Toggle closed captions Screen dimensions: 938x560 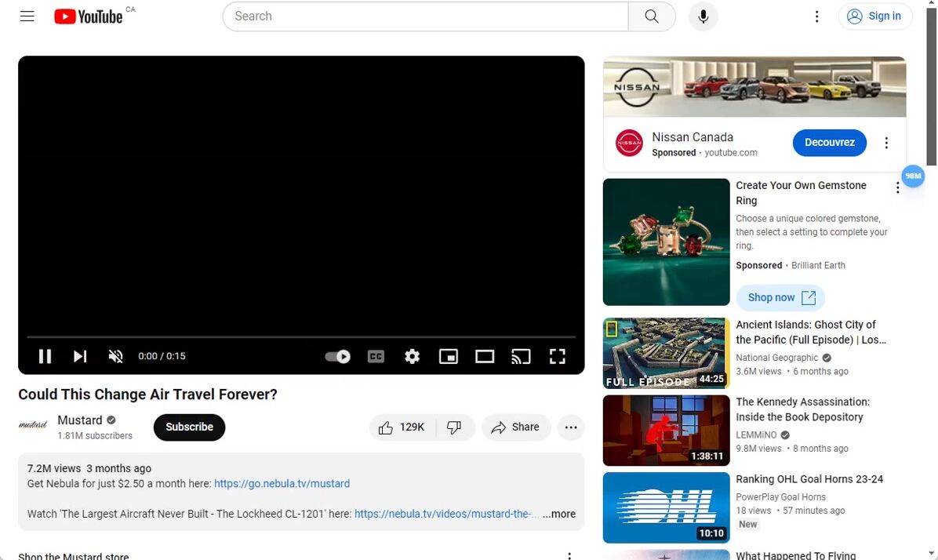coord(376,357)
